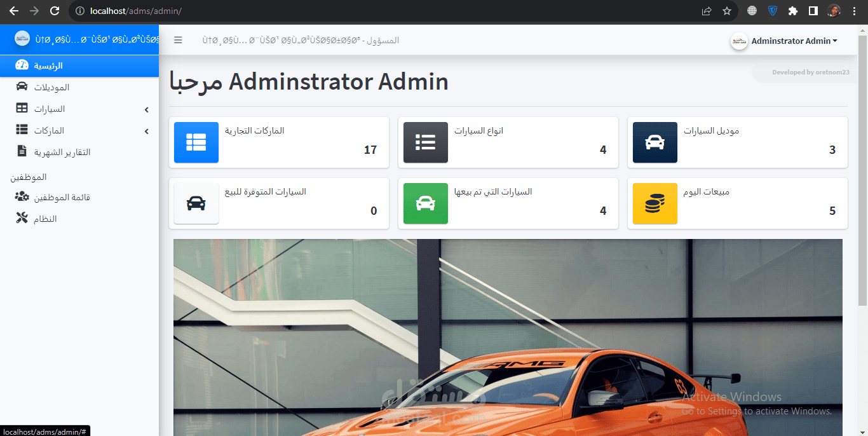Click navy car icon of موديل السيارات card
Screen dimensions: 868x436
pyautogui.click(x=655, y=142)
